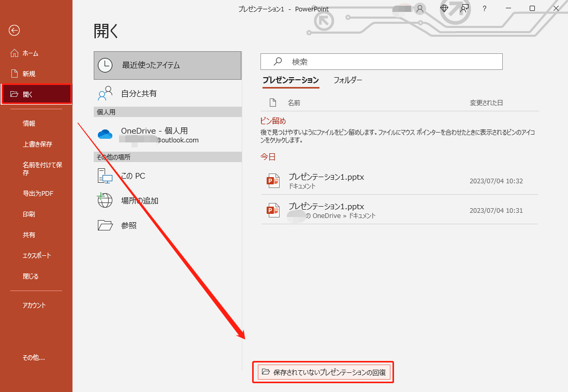The width and height of the screenshot is (568, 392).
Task: Click the clock icon for recent items
Action: (105, 65)
